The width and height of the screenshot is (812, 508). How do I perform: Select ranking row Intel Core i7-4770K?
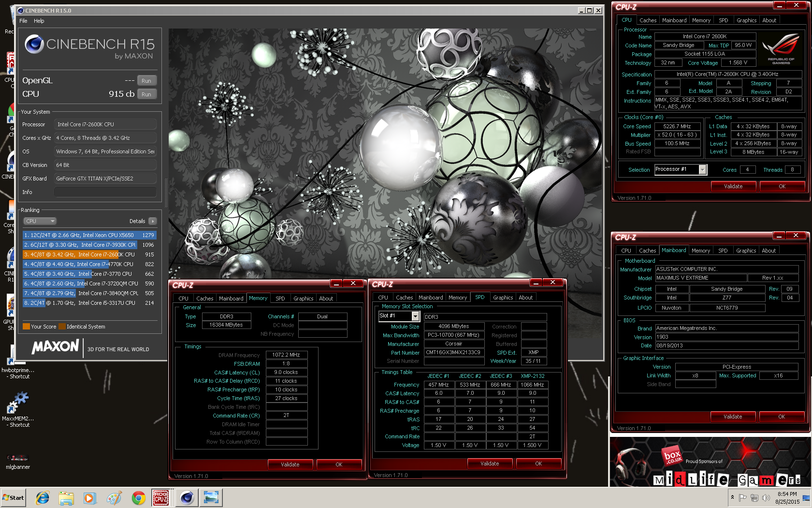89,264
